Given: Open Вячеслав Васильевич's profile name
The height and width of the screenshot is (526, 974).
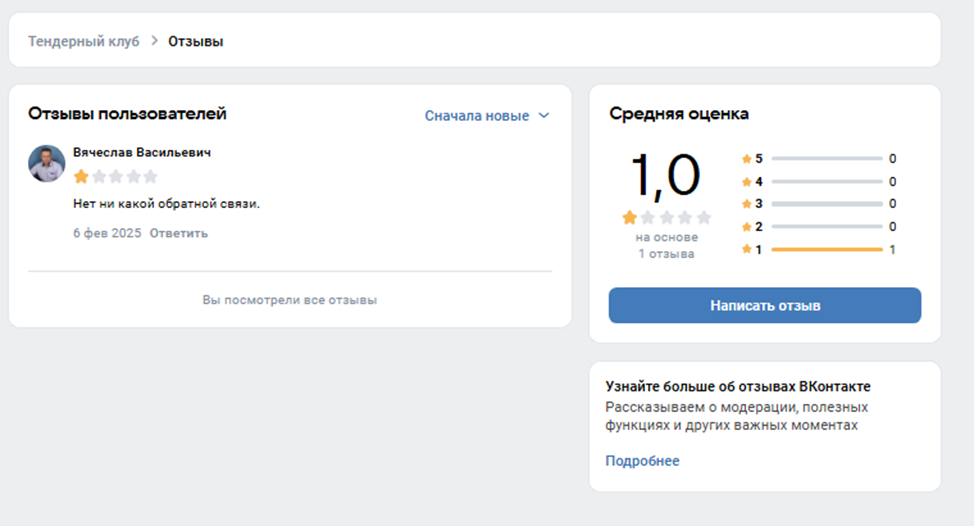Looking at the screenshot, I should (x=142, y=153).
